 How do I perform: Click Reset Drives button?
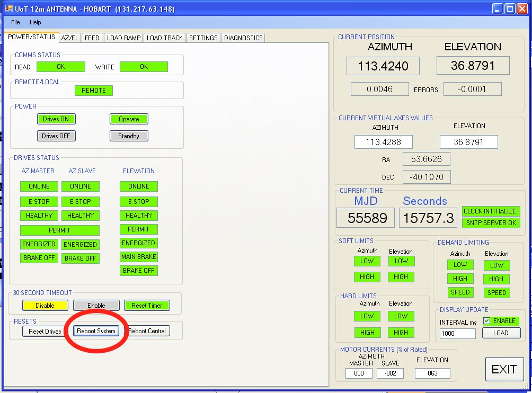pyautogui.click(x=42, y=331)
